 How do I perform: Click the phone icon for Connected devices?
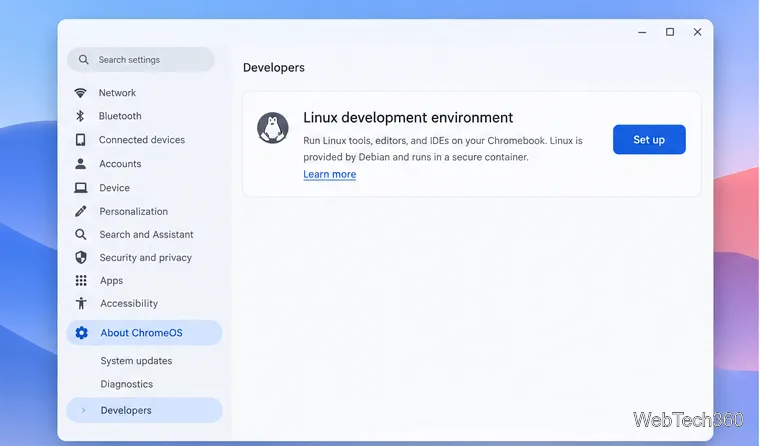(80, 140)
